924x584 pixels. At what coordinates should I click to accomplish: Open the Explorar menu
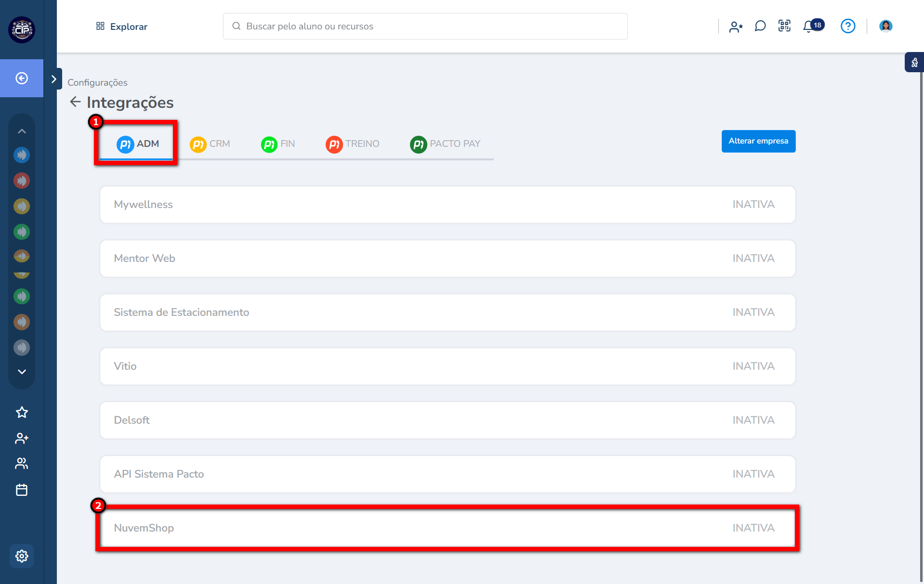(x=122, y=26)
